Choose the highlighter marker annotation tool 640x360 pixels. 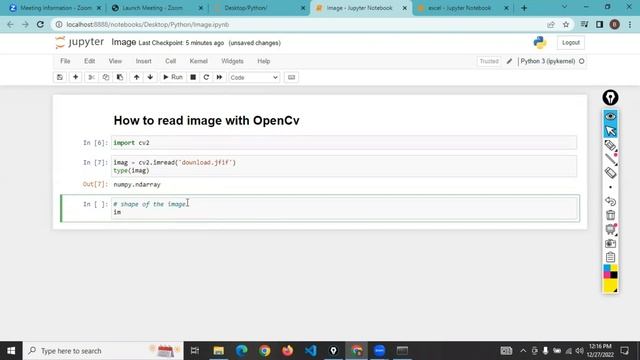(610, 145)
